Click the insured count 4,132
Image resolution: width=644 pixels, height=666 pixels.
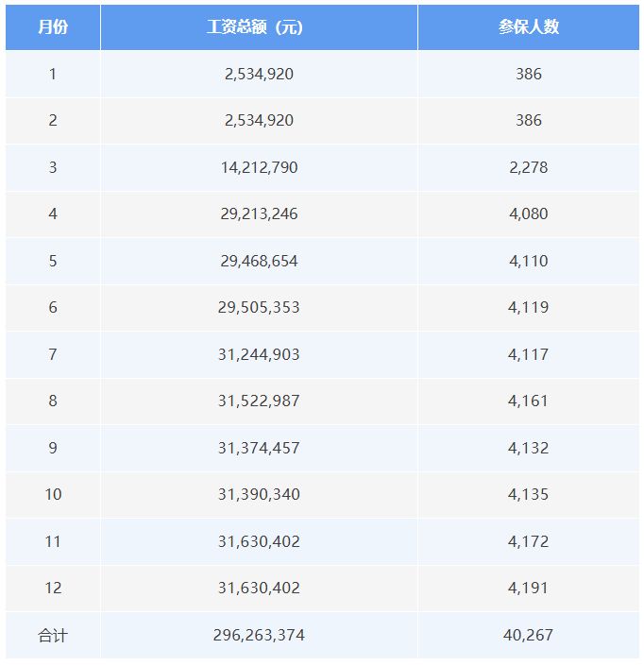tap(529, 448)
